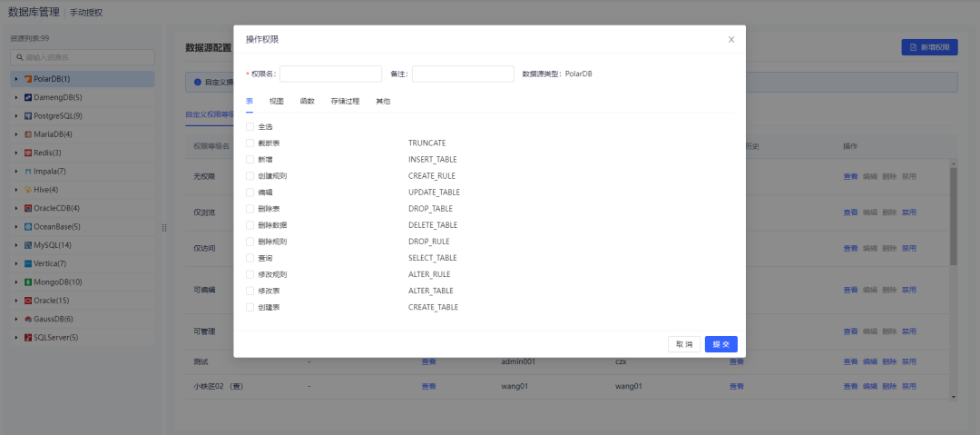Focus the 权限名 input field

tap(330, 74)
